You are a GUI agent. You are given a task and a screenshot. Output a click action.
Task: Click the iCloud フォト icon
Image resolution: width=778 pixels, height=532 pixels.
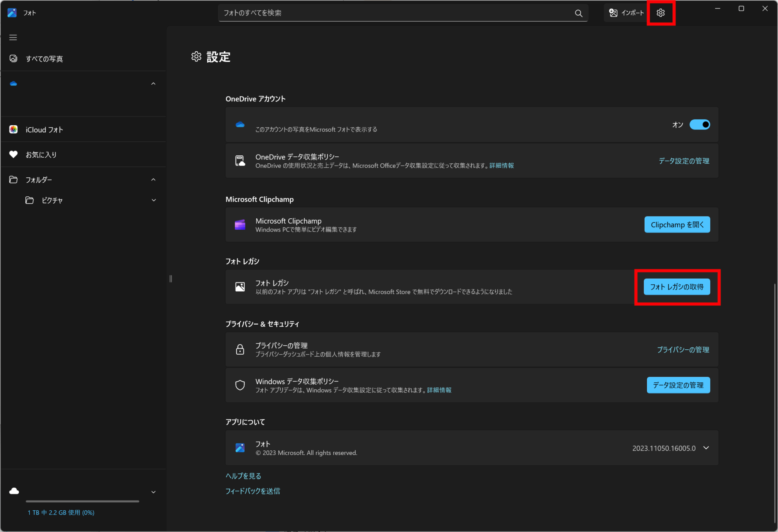(x=14, y=129)
